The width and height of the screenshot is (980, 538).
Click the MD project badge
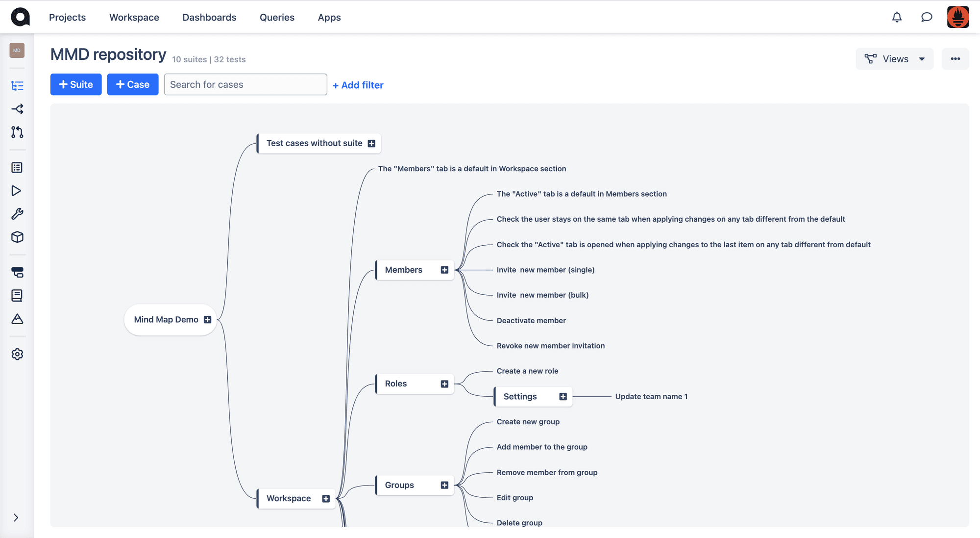point(17,51)
